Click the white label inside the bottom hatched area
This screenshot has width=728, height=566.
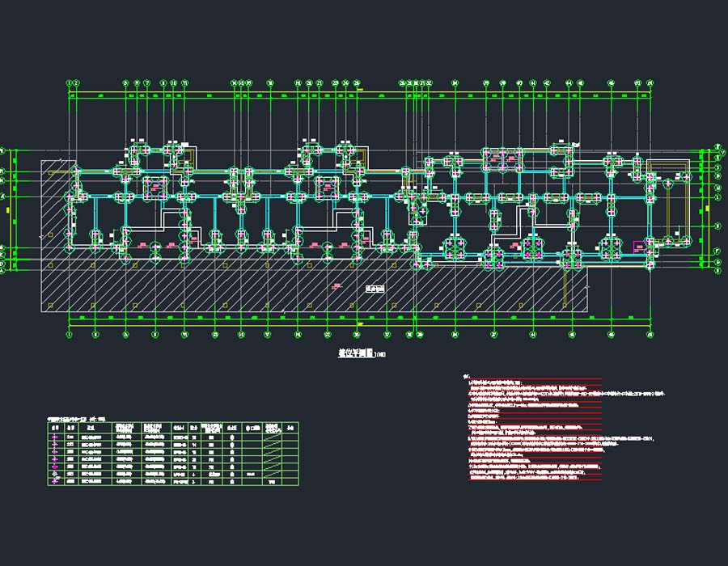375,289
